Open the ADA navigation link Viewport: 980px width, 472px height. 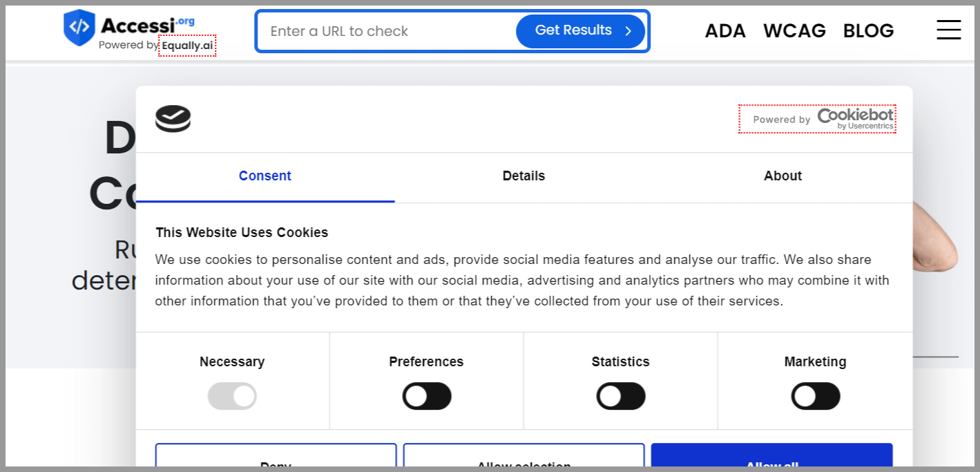(725, 31)
